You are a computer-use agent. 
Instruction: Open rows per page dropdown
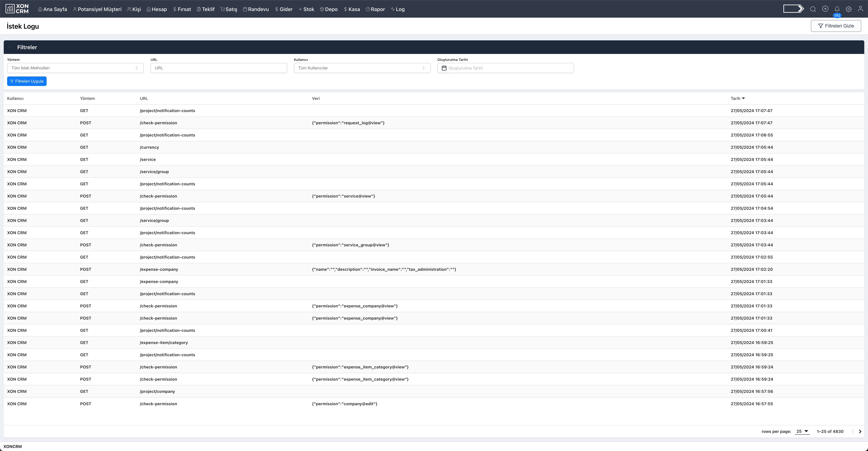click(802, 432)
